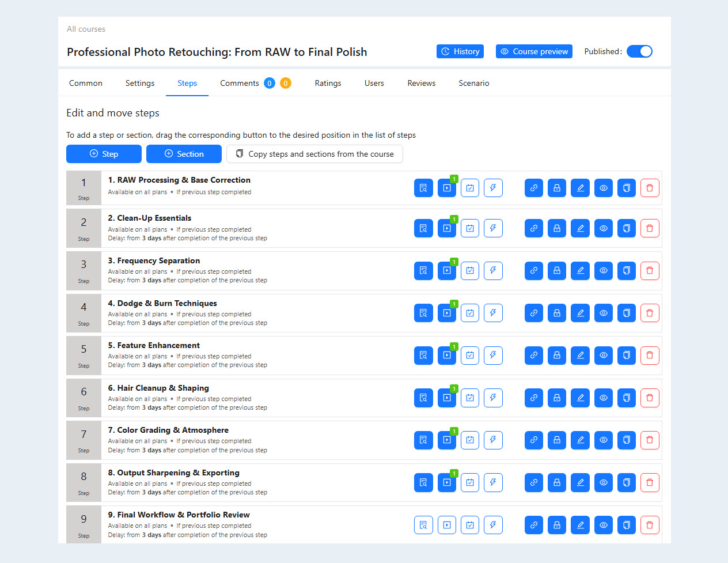Click link icon on Color Grading & Atmosphere step
728x563 pixels.
(x=534, y=440)
